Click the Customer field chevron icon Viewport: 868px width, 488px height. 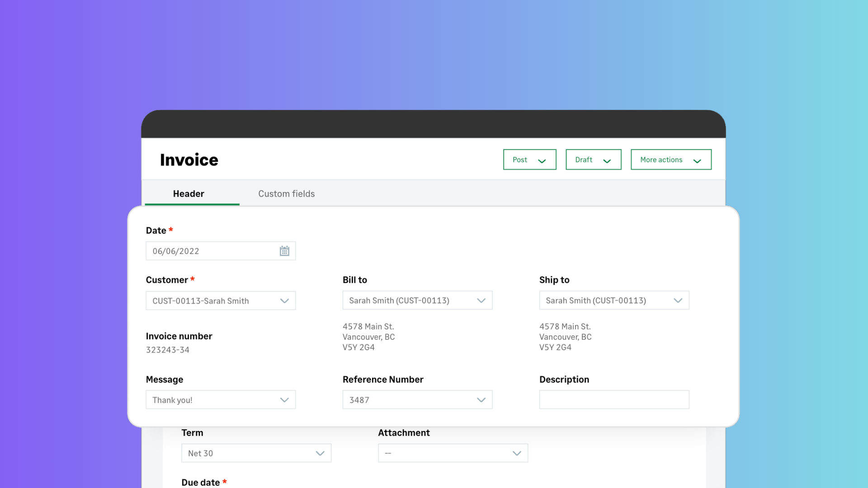click(x=284, y=301)
